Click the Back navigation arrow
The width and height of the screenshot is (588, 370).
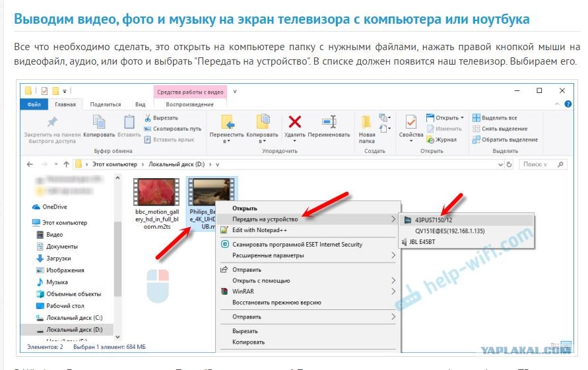click(x=30, y=164)
